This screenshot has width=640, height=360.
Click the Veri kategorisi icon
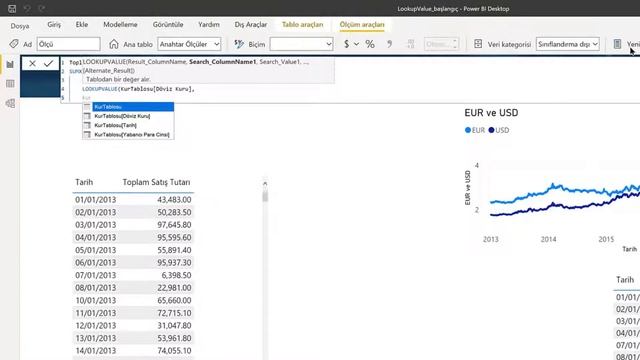click(478, 44)
